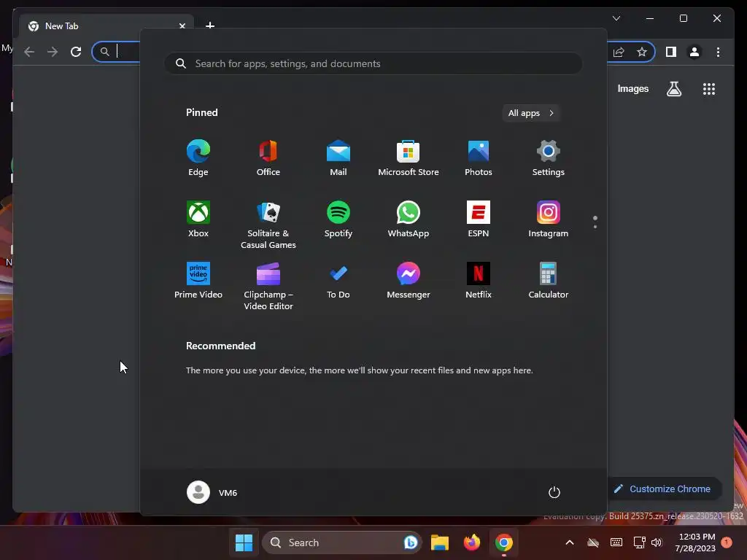The height and width of the screenshot is (560, 747).
Task: Open Messenger
Action: pos(409,281)
